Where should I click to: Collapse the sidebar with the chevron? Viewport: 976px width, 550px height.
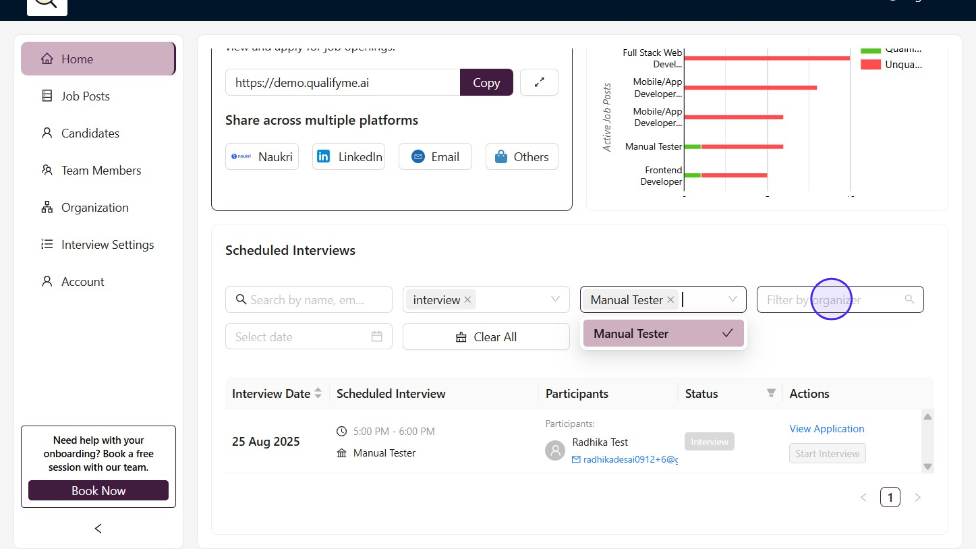pos(98,528)
